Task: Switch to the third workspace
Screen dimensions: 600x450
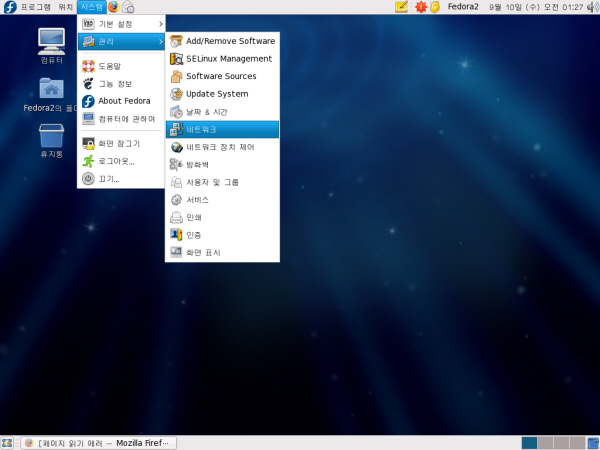Action: 561,443
